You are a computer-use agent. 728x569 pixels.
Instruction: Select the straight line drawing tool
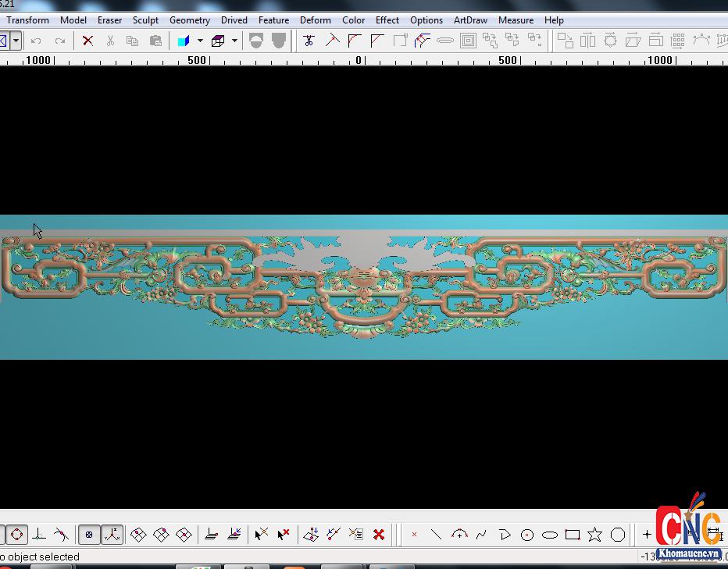pos(436,535)
